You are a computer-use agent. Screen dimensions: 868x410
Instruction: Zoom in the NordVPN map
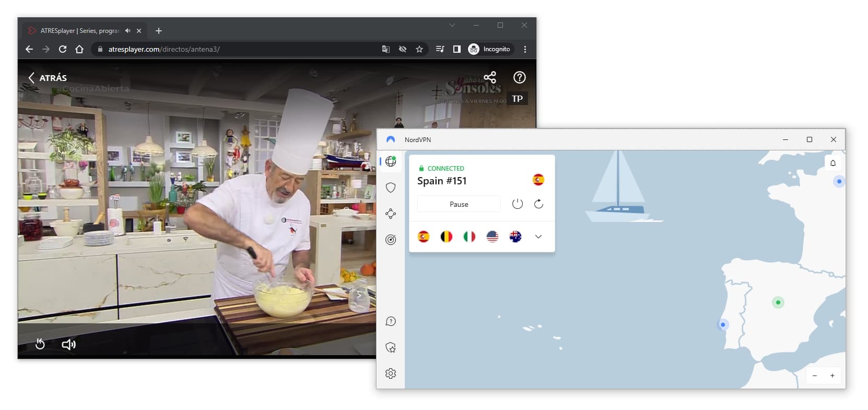[x=832, y=376]
